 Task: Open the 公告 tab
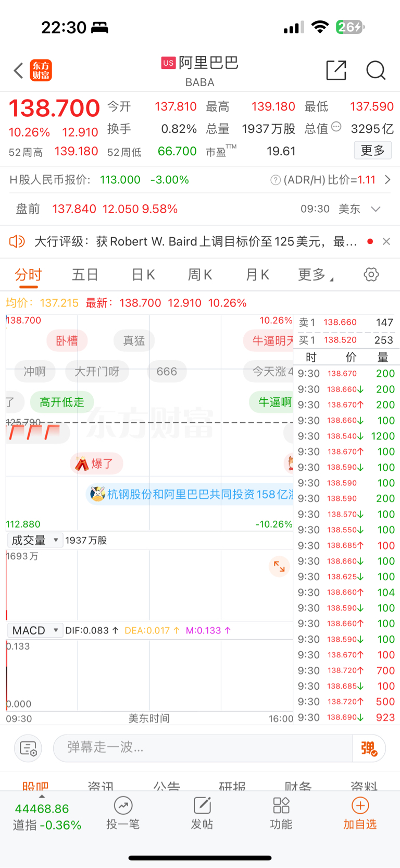tap(167, 786)
